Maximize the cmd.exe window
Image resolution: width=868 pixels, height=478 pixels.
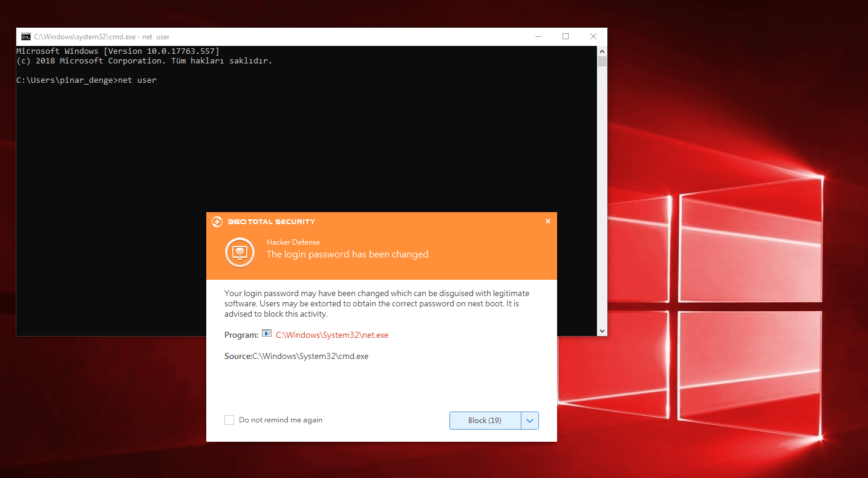pos(566,37)
